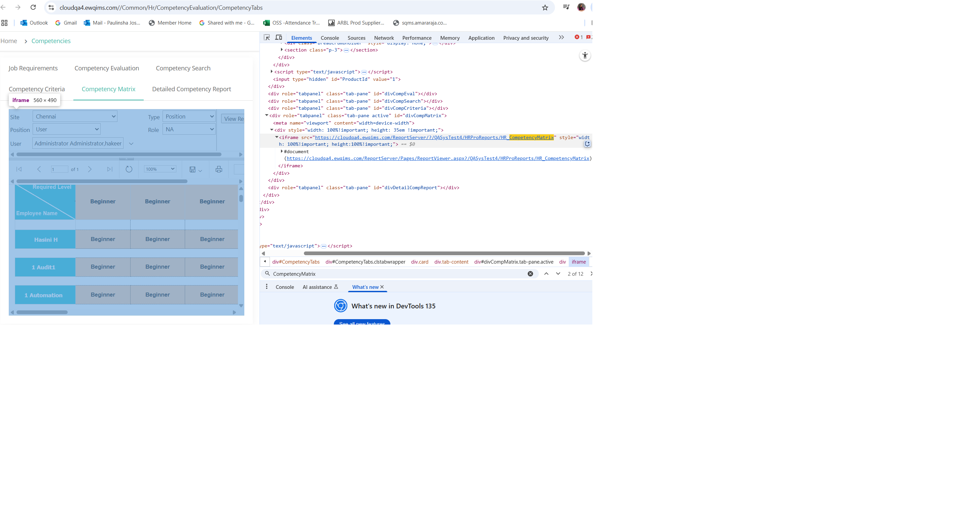Go to next page in report toolbar

tap(90, 169)
